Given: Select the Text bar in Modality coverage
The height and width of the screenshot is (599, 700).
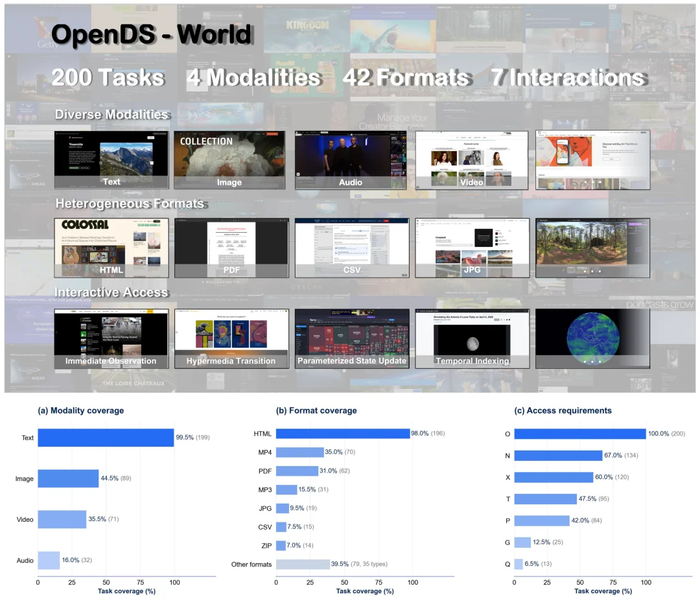Looking at the screenshot, I should 106,438.
